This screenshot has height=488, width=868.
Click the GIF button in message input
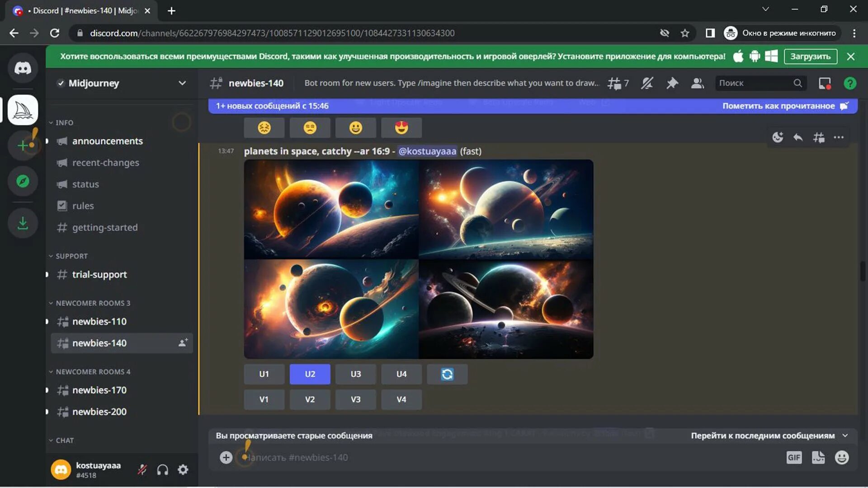point(794,458)
